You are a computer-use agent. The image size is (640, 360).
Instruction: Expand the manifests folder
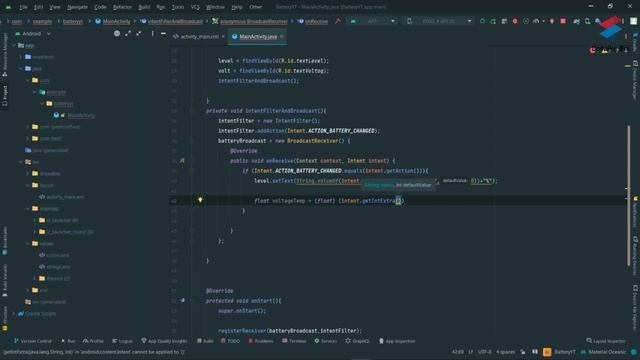pyautogui.click(x=21, y=57)
